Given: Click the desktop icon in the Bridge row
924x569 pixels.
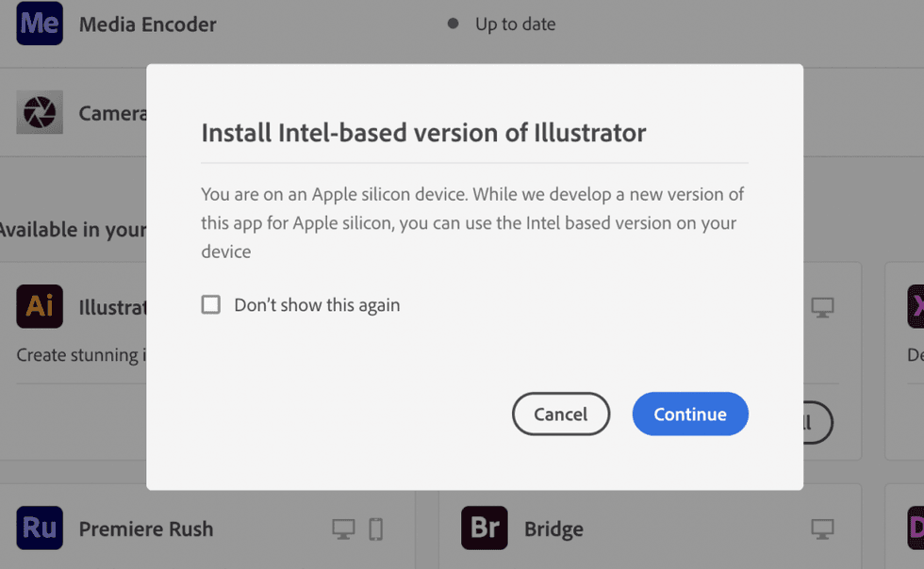Looking at the screenshot, I should click(822, 528).
